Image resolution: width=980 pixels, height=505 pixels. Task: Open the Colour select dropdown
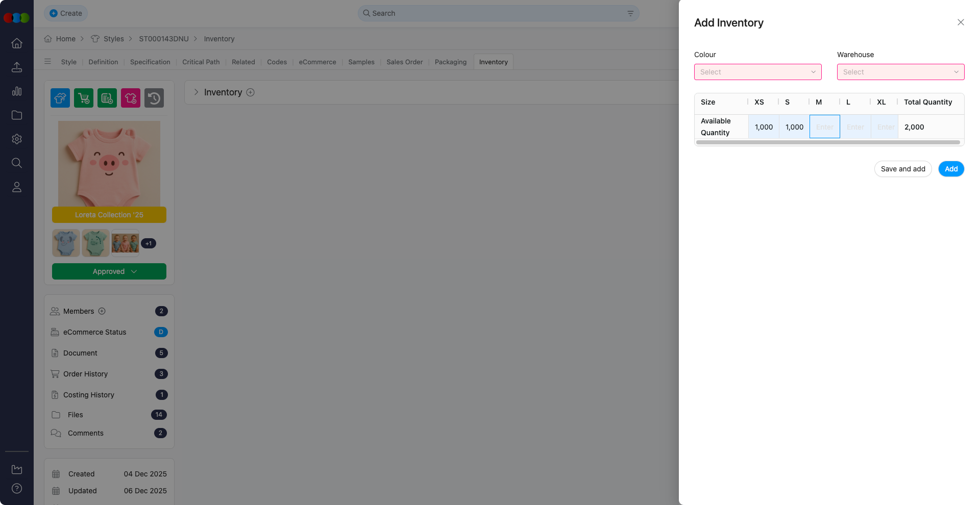pyautogui.click(x=757, y=72)
